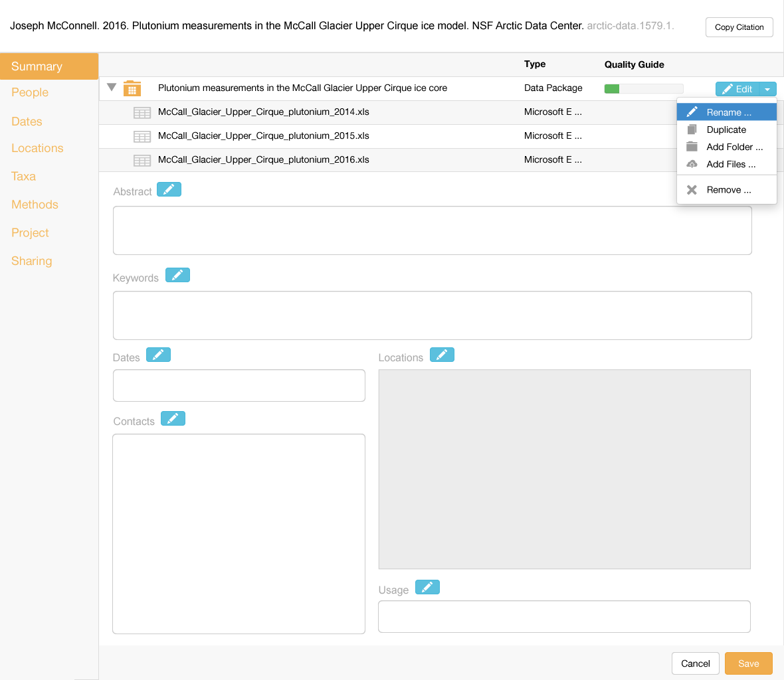
Task: Click the pencil icon next to Abstract
Action: pyautogui.click(x=169, y=190)
